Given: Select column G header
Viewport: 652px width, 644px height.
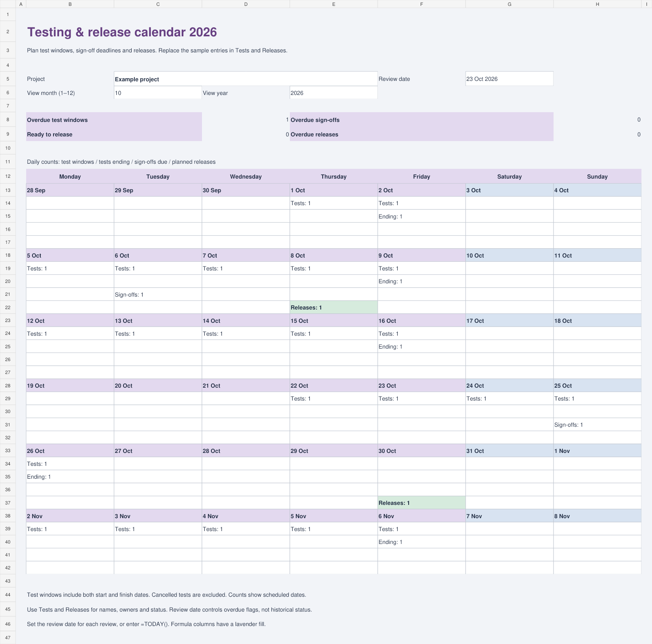Looking at the screenshot, I should tap(509, 4).
